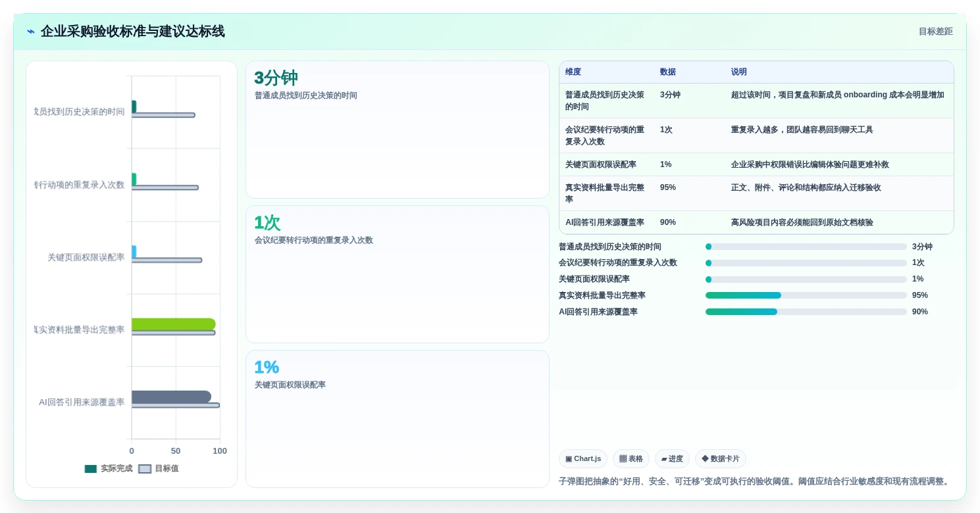Click the 1% data card value

click(x=267, y=367)
